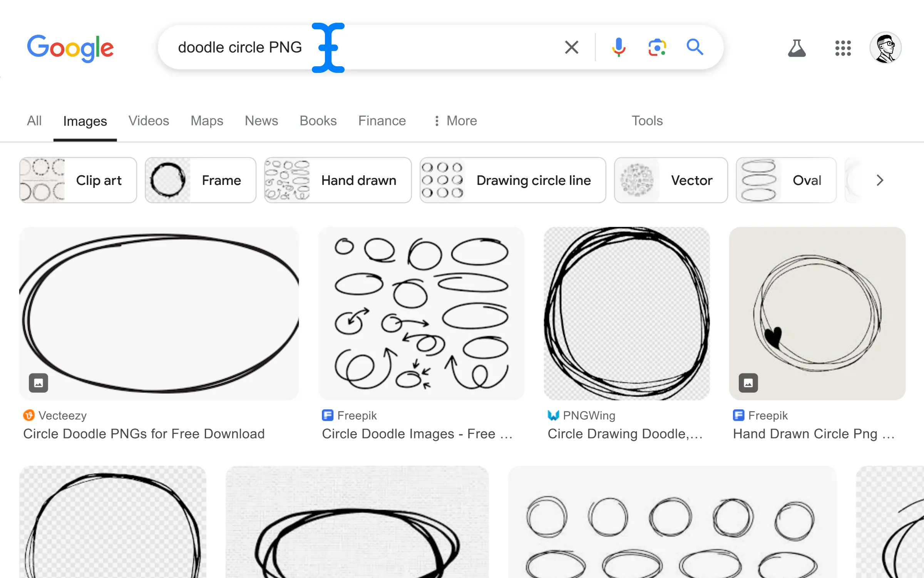Apply the Drawing circle line filter chip
924x578 pixels.
tap(512, 180)
